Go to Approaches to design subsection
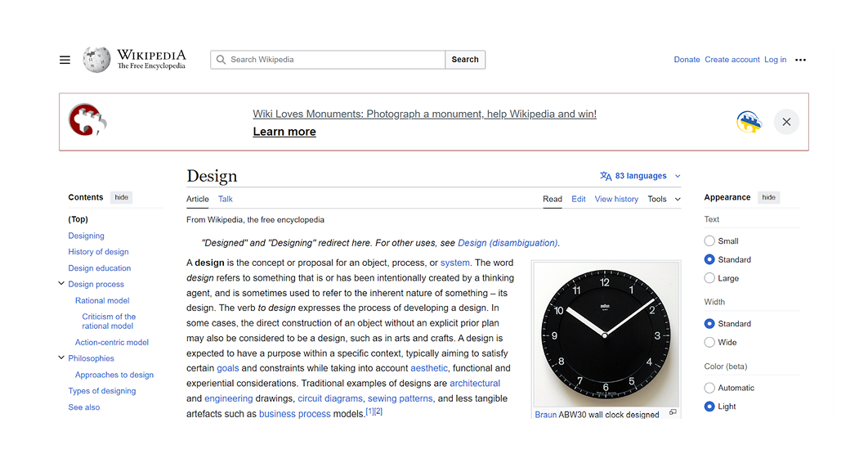 [x=114, y=375]
